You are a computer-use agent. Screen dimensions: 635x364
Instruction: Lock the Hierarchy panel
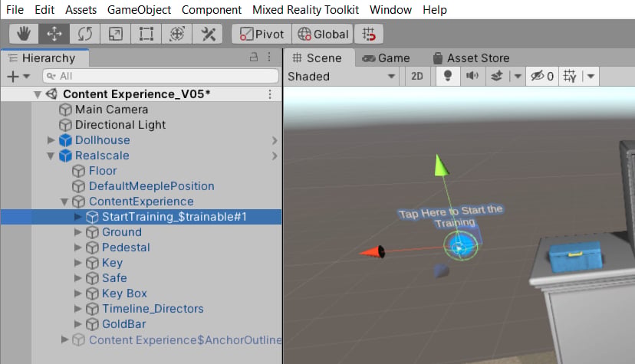coord(254,57)
